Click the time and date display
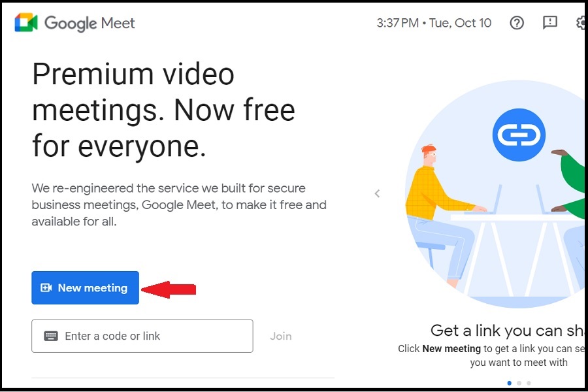The image size is (588, 392). pyautogui.click(x=434, y=23)
